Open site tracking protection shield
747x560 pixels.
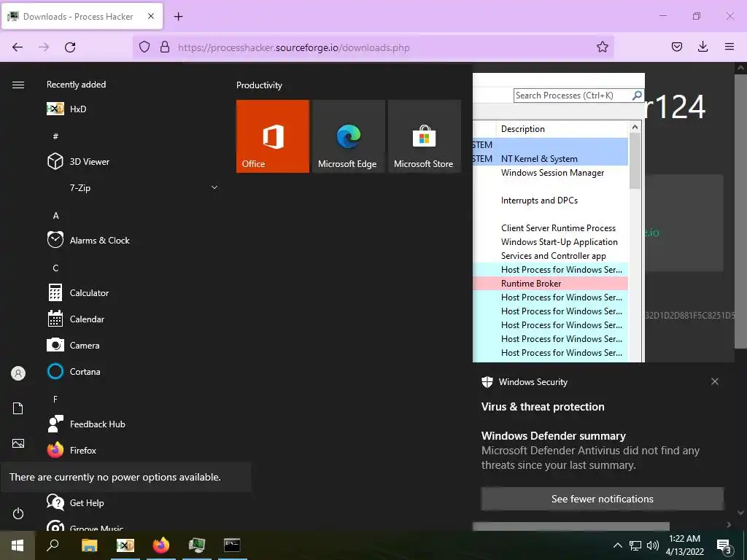click(x=144, y=47)
